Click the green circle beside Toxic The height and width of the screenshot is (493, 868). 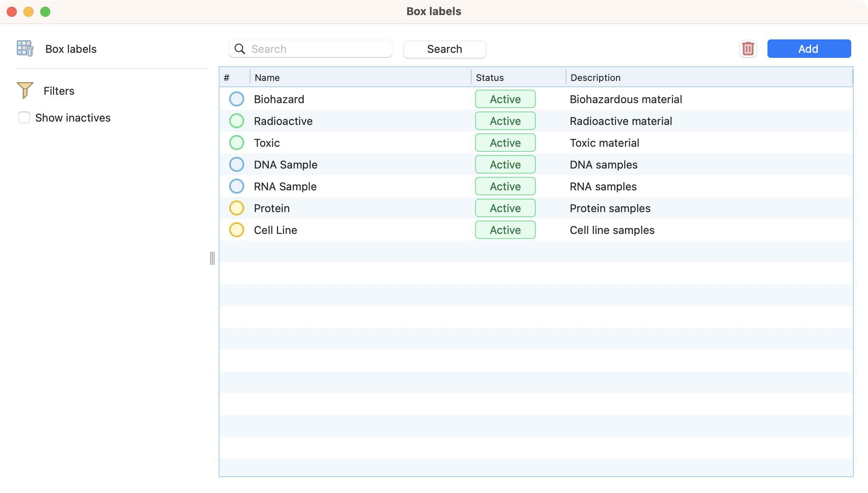click(x=237, y=143)
